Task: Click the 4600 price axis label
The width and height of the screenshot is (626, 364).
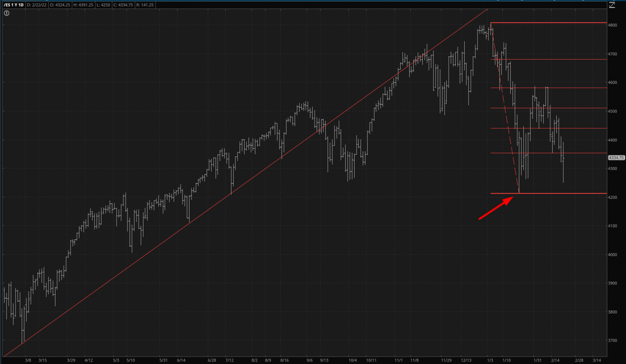Action: click(x=613, y=82)
